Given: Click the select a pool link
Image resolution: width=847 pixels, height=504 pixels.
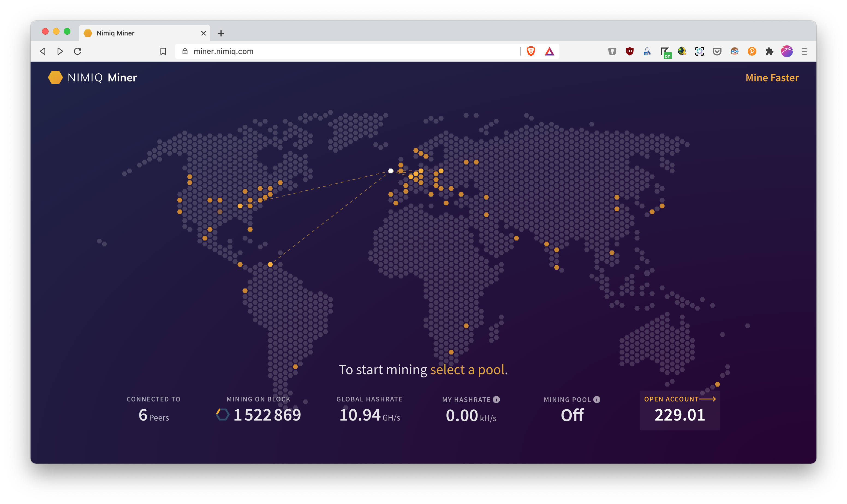Looking at the screenshot, I should tap(467, 370).
